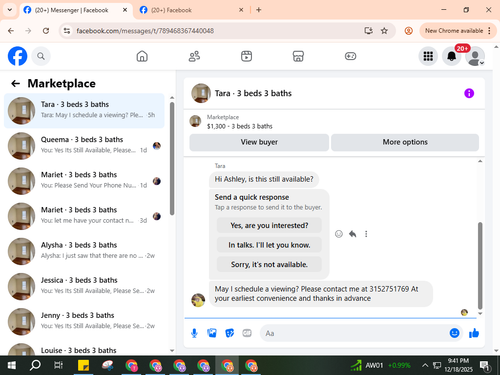Close the Messenger | Facebook tab
Image resolution: width=500 pixels, height=375 pixels.
click(x=125, y=10)
